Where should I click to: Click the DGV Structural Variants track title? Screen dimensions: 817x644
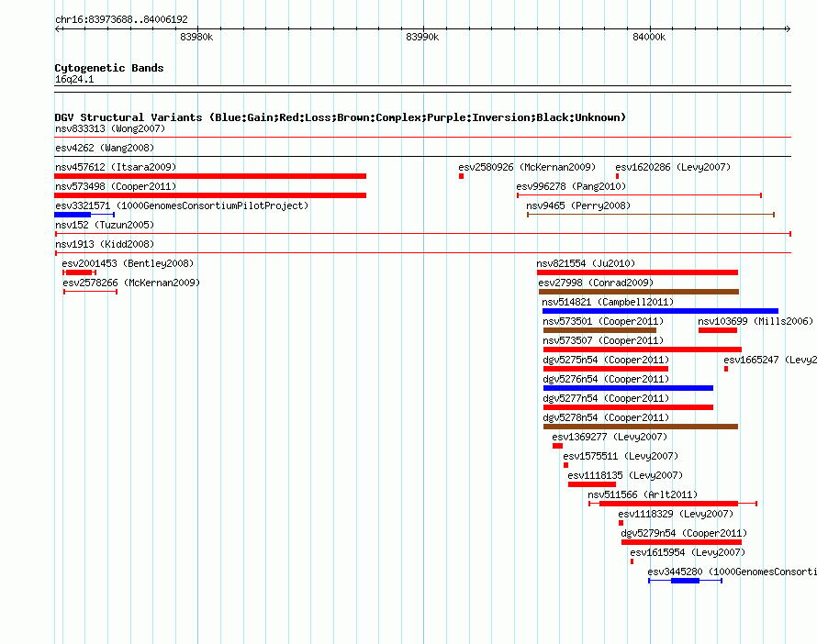click(341, 117)
